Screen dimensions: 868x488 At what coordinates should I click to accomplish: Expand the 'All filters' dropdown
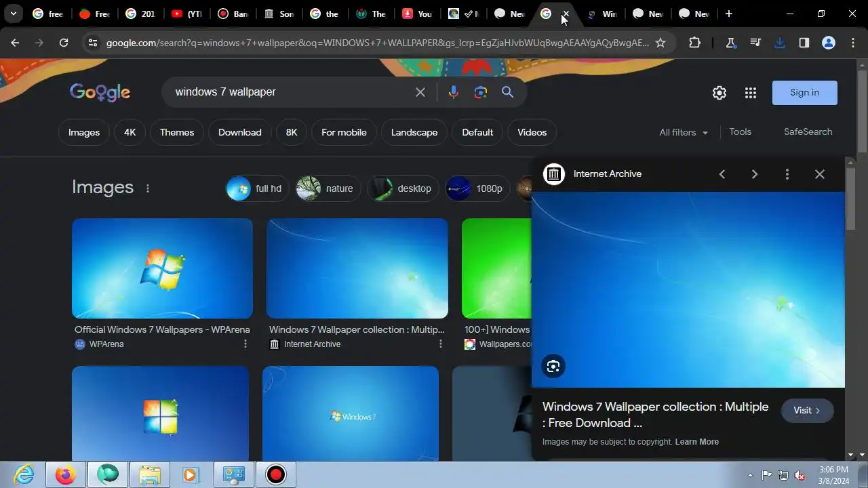pos(684,132)
